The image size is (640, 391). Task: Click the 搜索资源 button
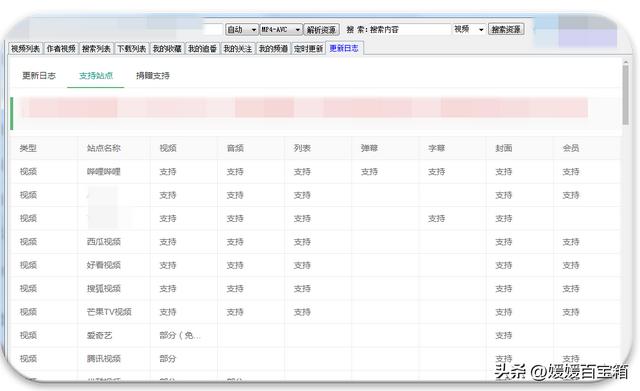506,29
